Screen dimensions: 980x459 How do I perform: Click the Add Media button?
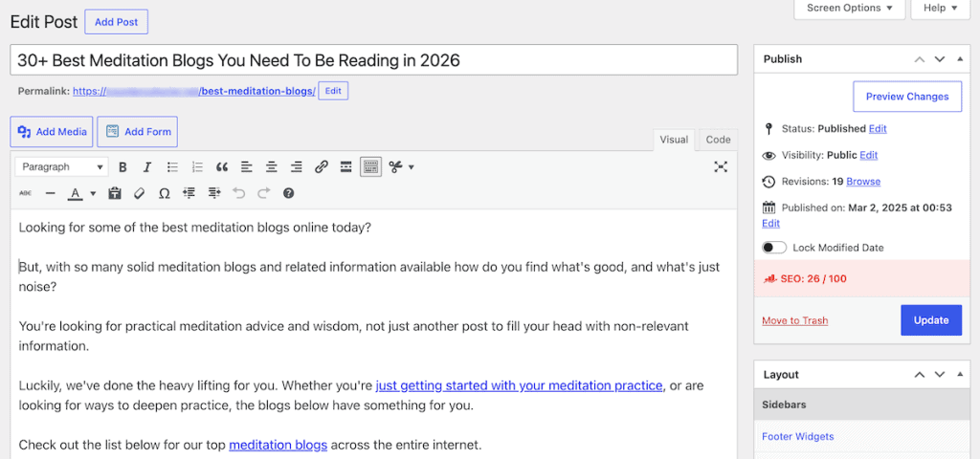[x=52, y=132]
